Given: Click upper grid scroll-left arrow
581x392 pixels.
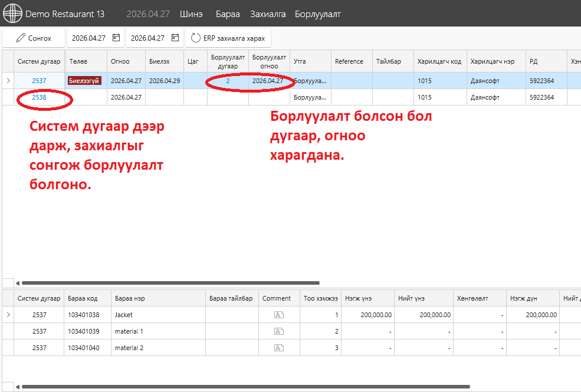Looking at the screenshot, I should pos(17,283).
